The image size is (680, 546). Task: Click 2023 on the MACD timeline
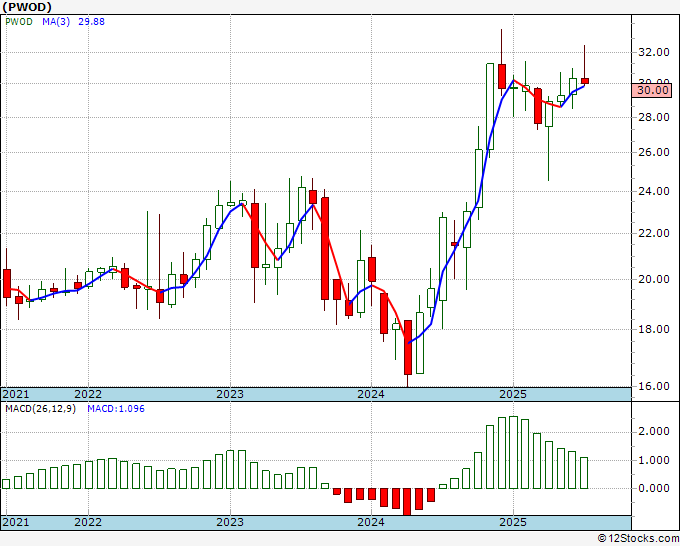[230, 522]
